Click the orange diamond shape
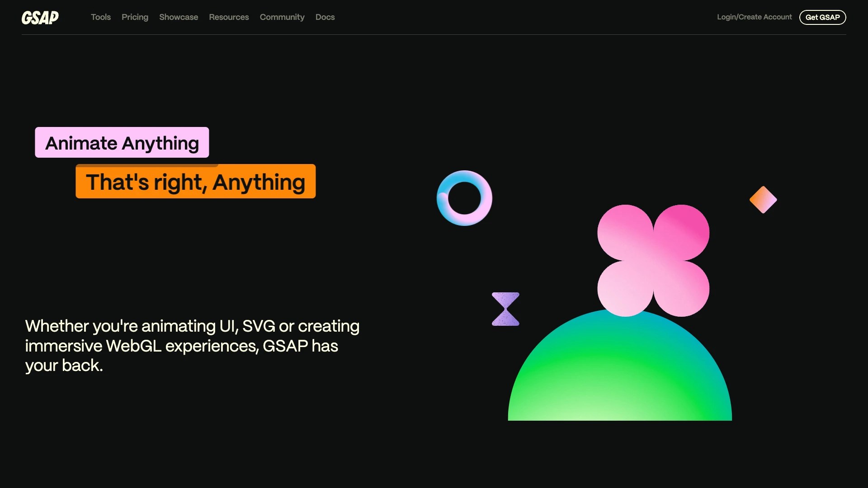 click(763, 200)
